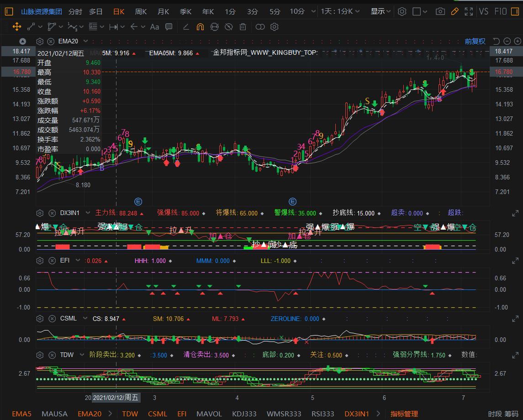Open drawing toolbar settings gear
Screen dimensions: 523x420
[x=274, y=26]
